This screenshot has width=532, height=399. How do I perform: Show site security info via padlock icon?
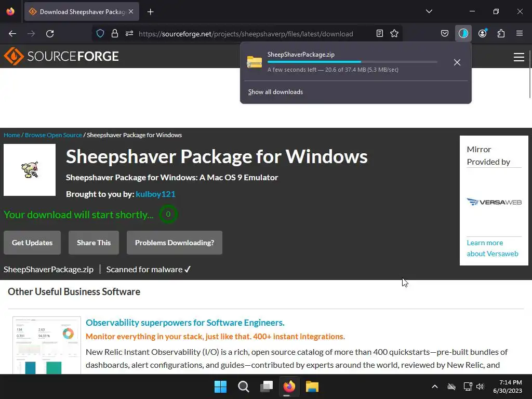pos(115,33)
